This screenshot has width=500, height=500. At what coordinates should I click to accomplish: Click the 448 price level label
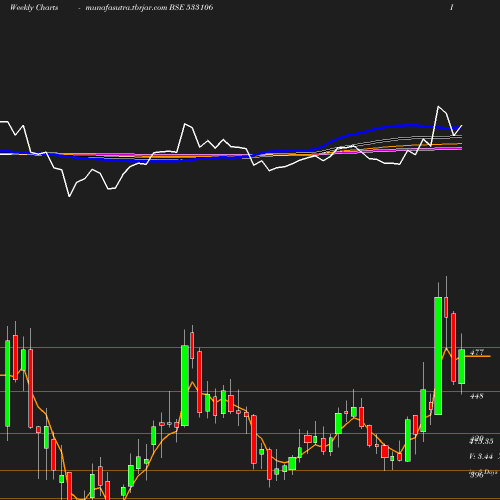coord(477,396)
